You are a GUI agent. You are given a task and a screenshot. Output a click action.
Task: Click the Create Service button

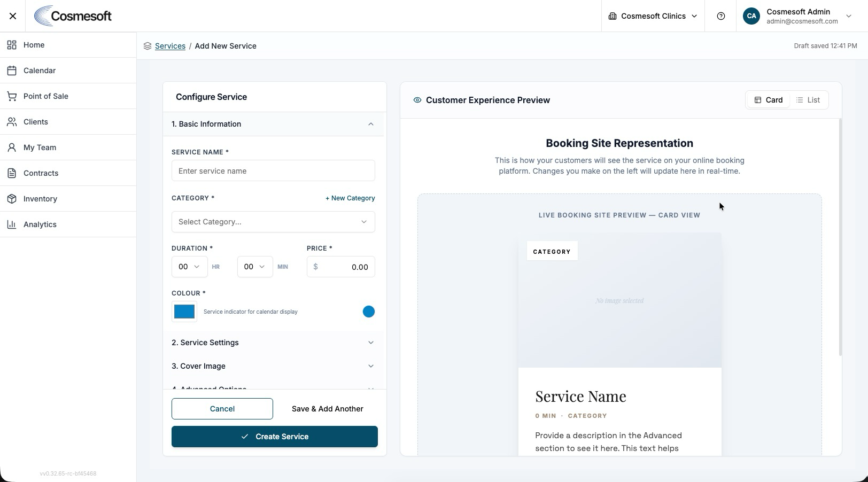(275, 437)
